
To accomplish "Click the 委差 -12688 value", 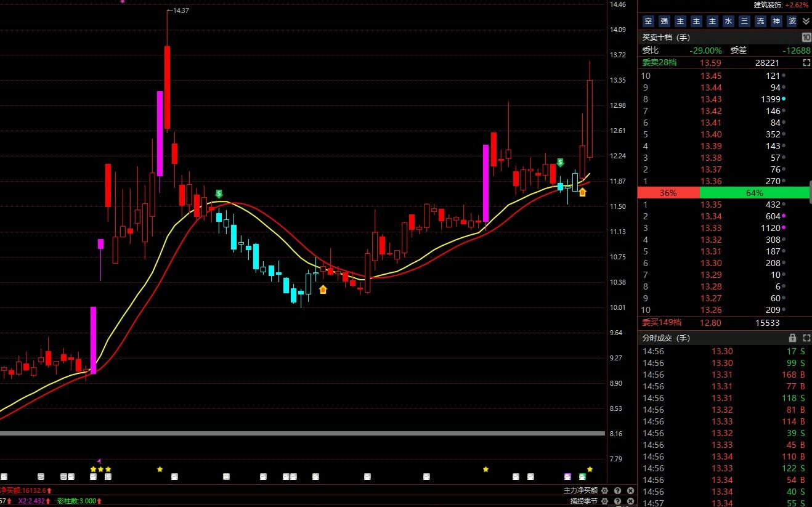I will pyautogui.click(x=796, y=51).
